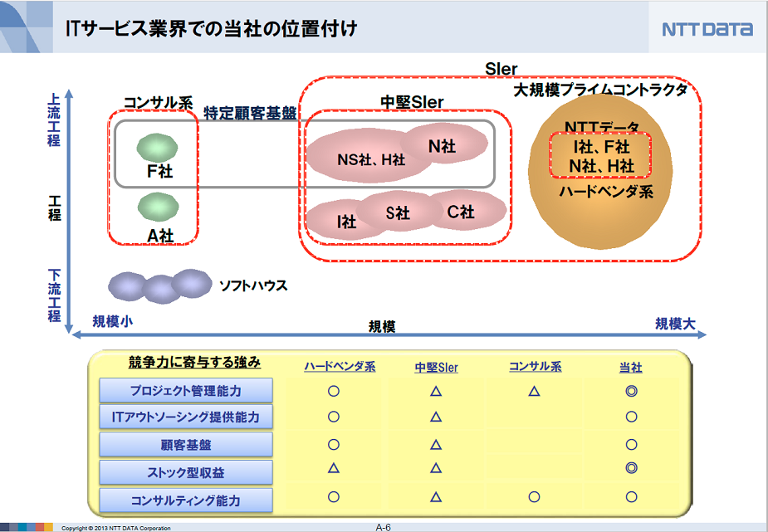The image size is (768, 532).
Task: Click the 規模大 axis label
Action: tap(676, 324)
